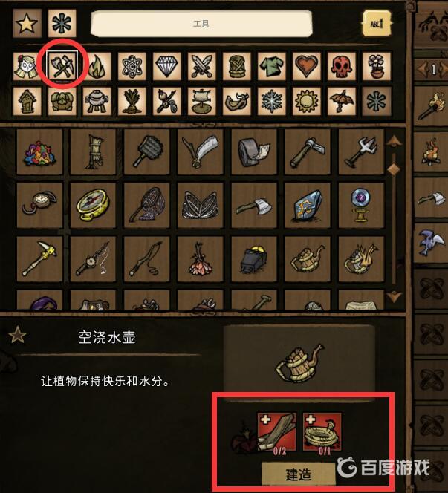The height and width of the screenshot is (493, 448).
Task: Pick the compass recipe in the grid
Action: click(x=93, y=206)
